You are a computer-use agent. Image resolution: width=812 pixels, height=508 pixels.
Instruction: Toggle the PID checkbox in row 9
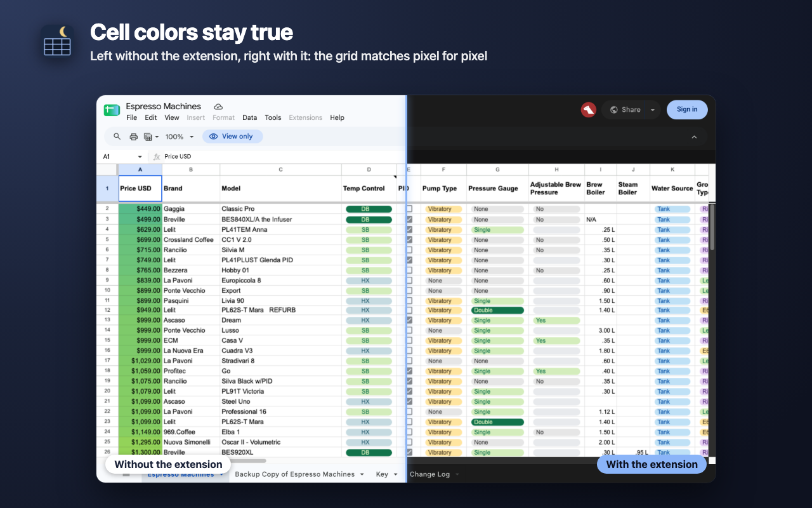tap(409, 280)
